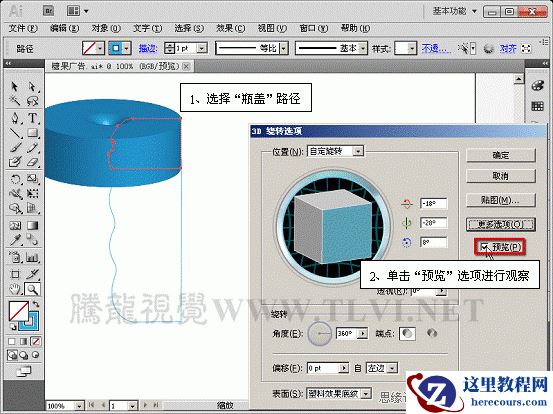The image size is (553, 414).
Task: Pick the Pencil tool
Action: [x=32, y=148]
